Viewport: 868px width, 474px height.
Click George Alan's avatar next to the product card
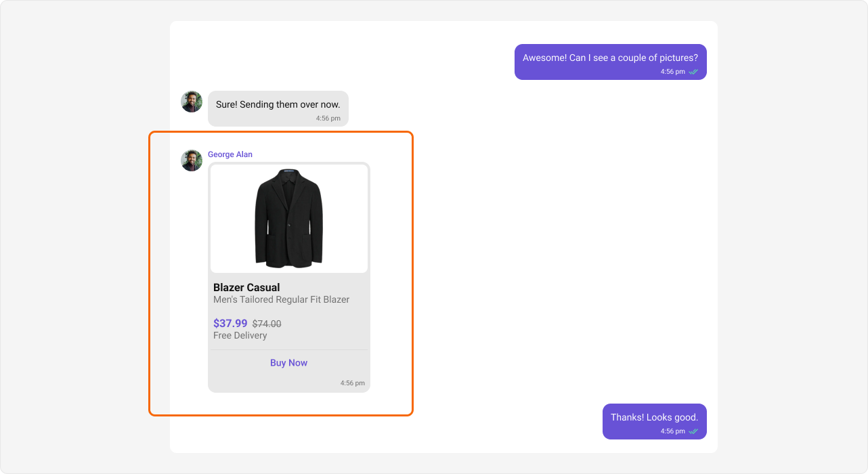click(192, 160)
